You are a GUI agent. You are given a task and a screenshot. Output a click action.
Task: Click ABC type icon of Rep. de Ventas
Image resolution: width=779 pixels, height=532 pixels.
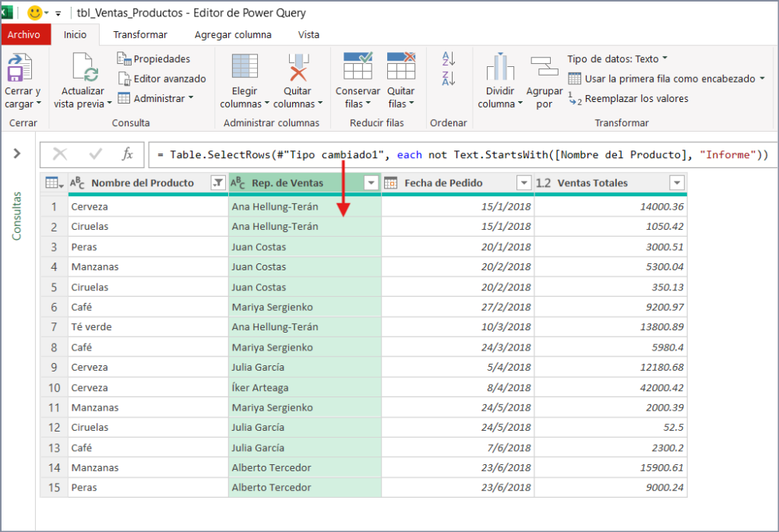tap(238, 183)
